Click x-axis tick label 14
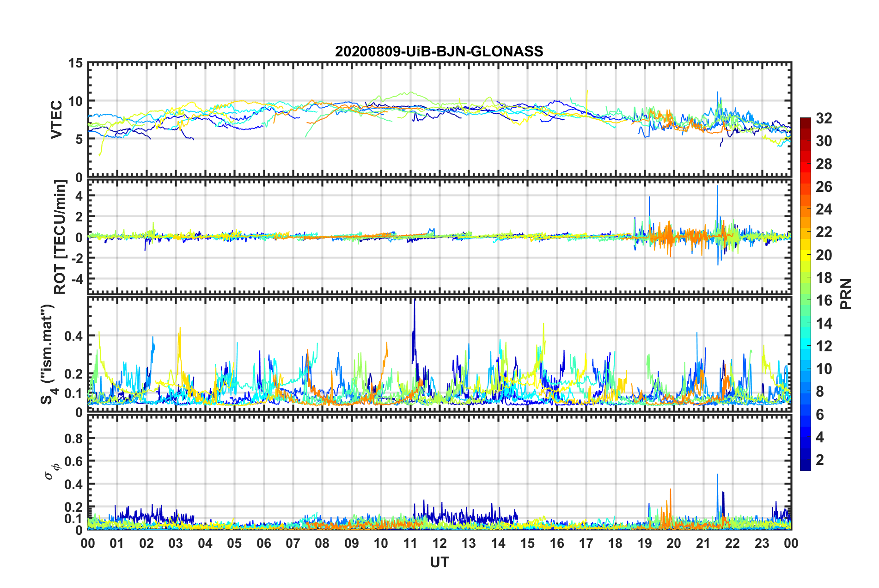 pos(498,543)
